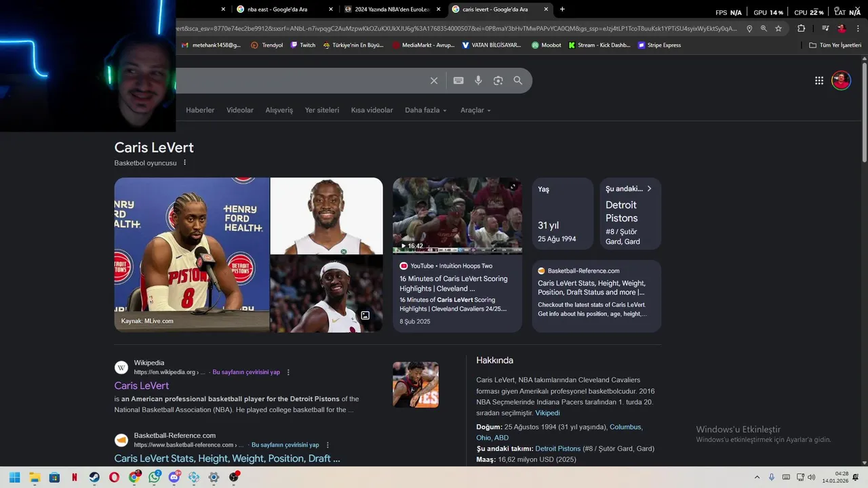Viewport: 868px width, 488px height.
Task: Open the white-background headshot photo
Action: tap(327, 216)
